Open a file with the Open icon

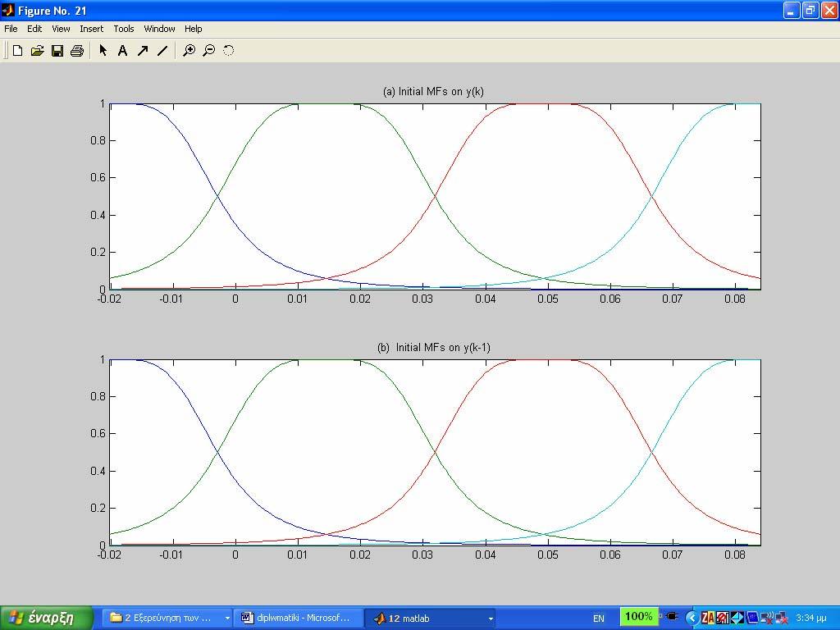(x=38, y=50)
